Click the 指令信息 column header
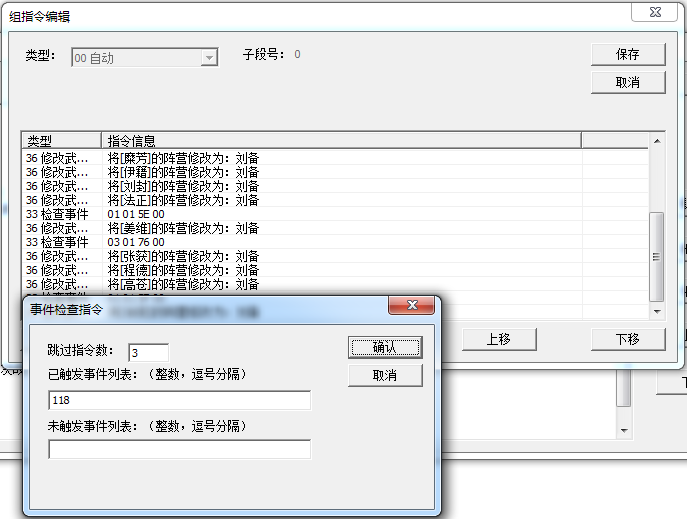This screenshot has height=519, width=687. pos(341,141)
